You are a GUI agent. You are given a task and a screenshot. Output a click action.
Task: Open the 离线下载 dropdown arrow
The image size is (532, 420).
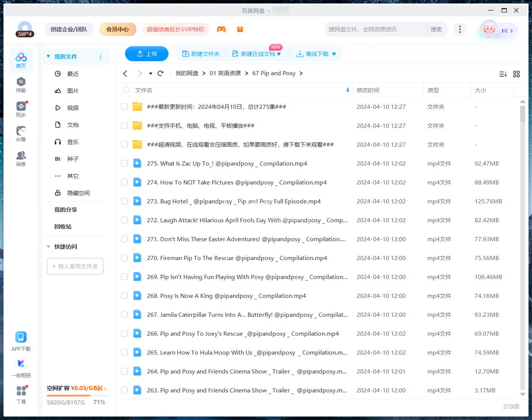(x=334, y=54)
